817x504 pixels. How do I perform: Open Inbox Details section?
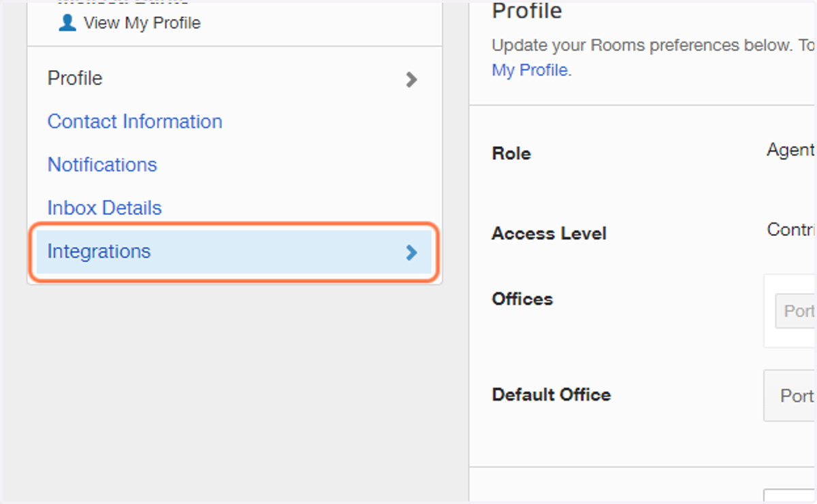[104, 208]
